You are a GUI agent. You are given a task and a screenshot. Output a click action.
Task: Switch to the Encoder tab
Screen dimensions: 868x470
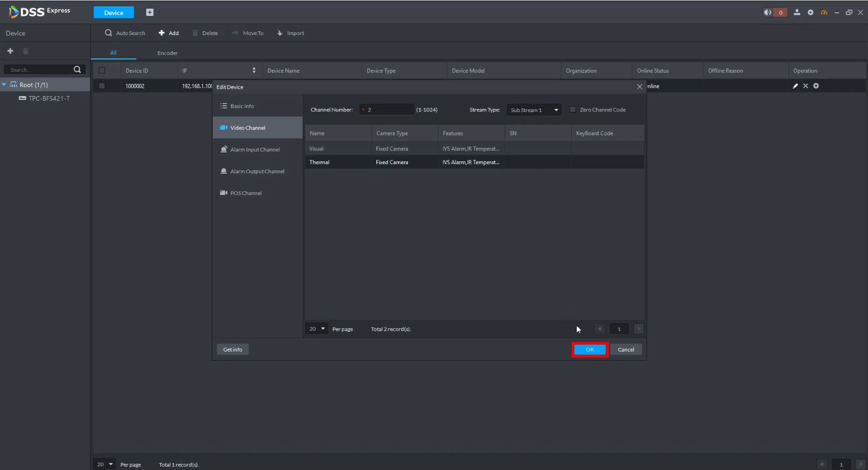(167, 53)
